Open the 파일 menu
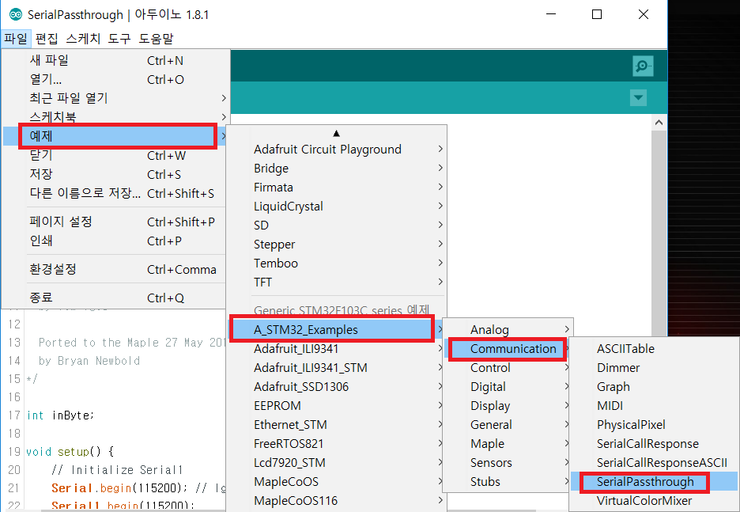The width and height of the screenshot is (740, 512). tap(16, 38)
